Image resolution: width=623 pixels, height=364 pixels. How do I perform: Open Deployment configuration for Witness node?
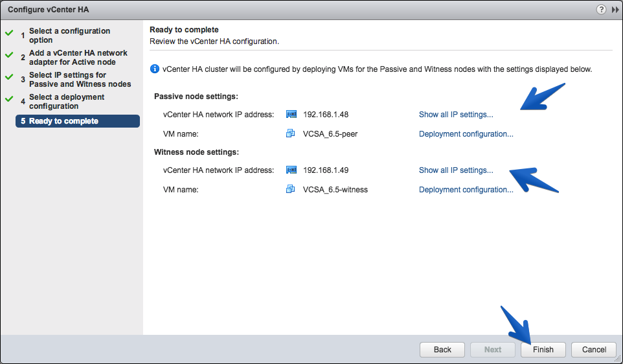pyautogui.click(x=466, y=190)
